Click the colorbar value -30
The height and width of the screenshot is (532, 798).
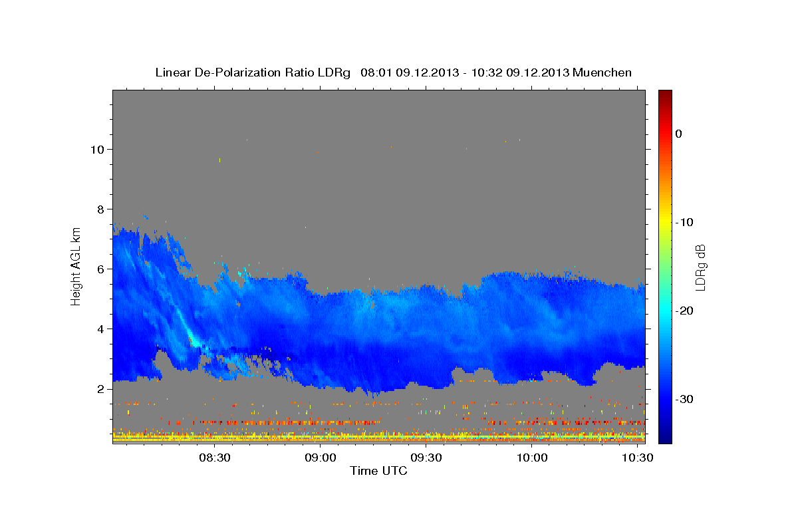684,399
